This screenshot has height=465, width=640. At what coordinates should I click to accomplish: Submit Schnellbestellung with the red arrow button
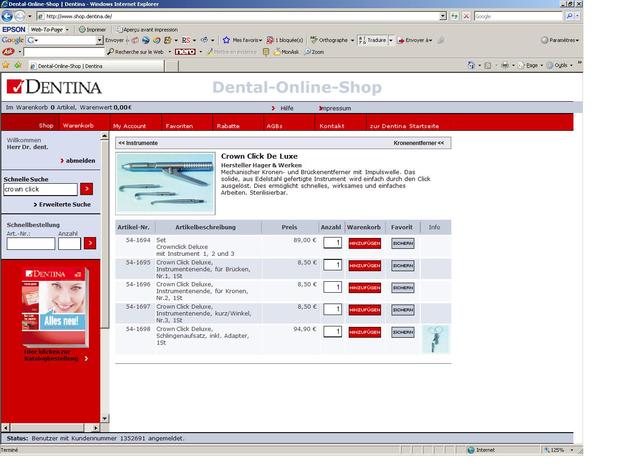click(90, 243)
